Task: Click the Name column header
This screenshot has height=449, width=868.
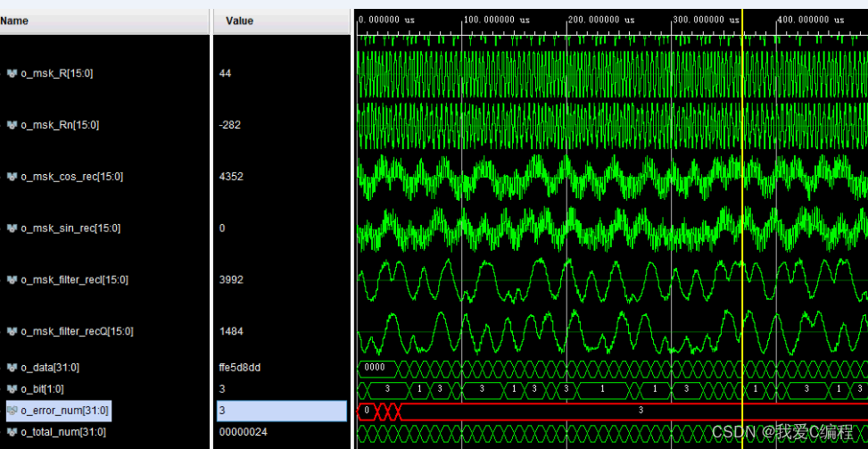Action: click(x=15, y=21)
